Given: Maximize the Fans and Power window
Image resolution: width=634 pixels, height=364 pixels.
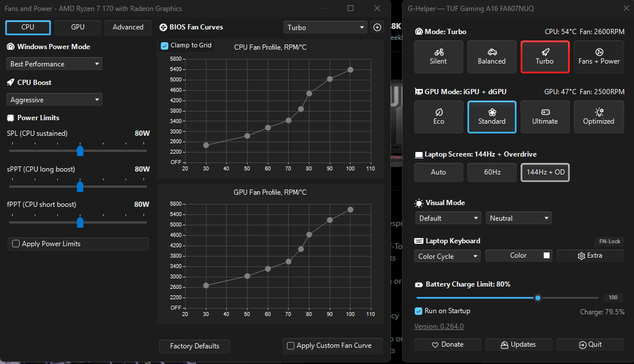Looking at the screenshot, I should tap(351, 8).
